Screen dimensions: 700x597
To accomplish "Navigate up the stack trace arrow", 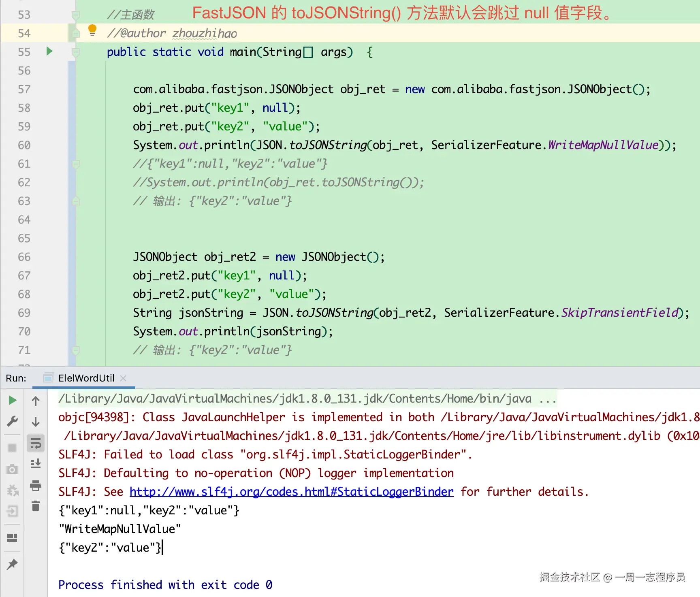I will tap(36, 401).
